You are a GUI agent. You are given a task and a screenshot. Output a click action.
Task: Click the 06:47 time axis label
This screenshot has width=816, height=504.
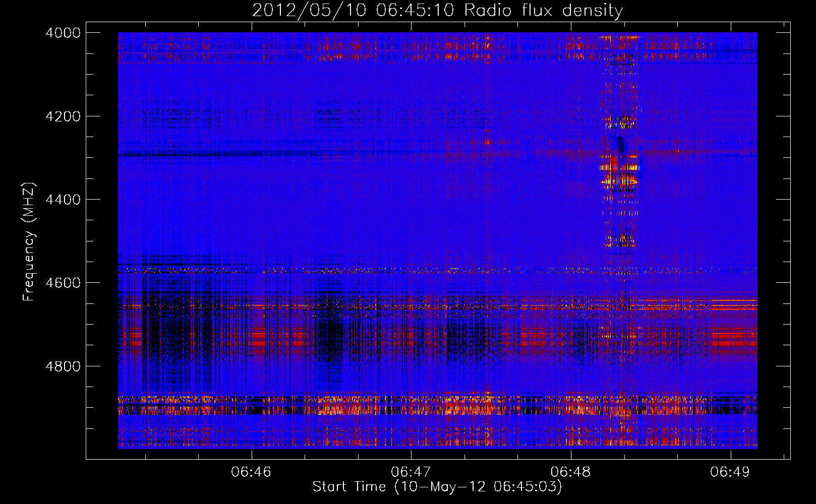coord(411,472)
